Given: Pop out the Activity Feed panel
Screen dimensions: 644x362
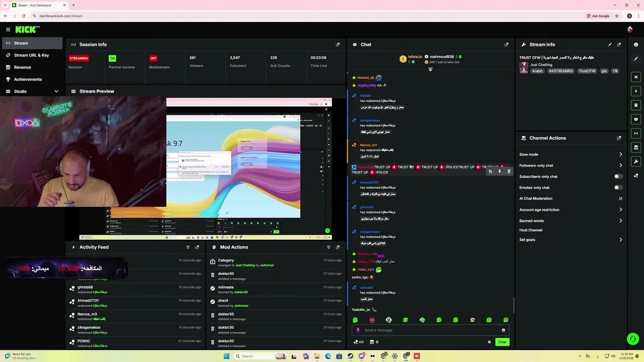Looking at the screenshot, I should (x=197, y=247).
